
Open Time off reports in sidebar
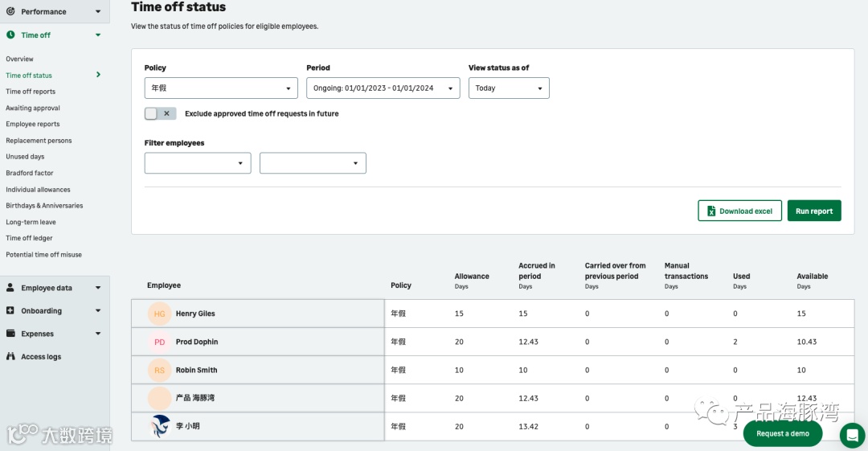(x=31, y=92)
